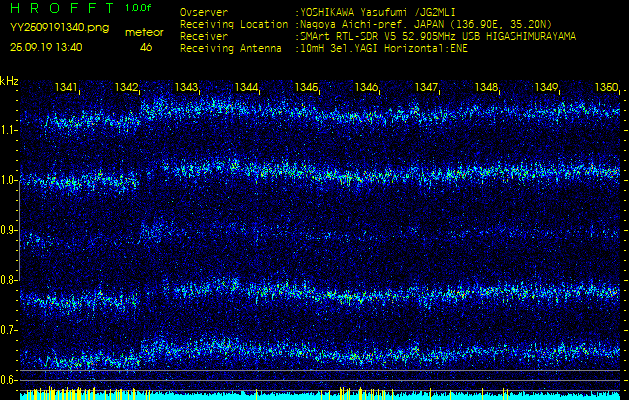The image size is (629, 400).
Task: Click the 1347 time tick
Action: click(426, 88)
